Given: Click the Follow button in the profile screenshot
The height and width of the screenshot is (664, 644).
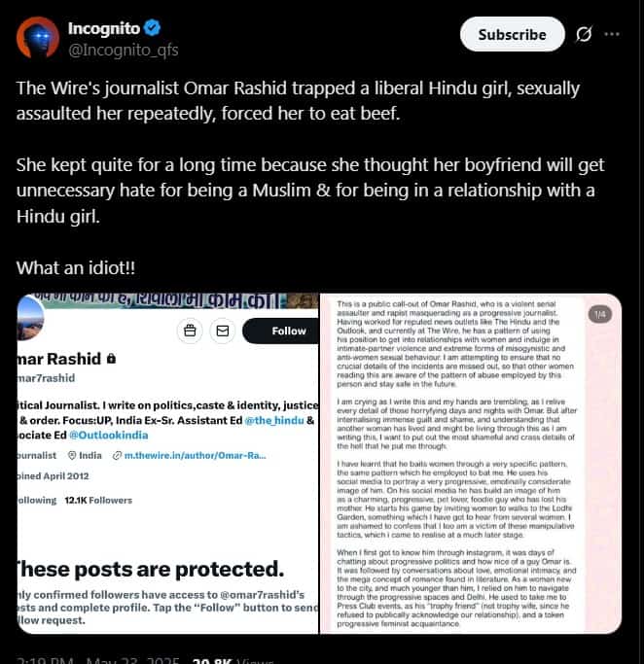Looking at the screenshot, I should 281,331.
